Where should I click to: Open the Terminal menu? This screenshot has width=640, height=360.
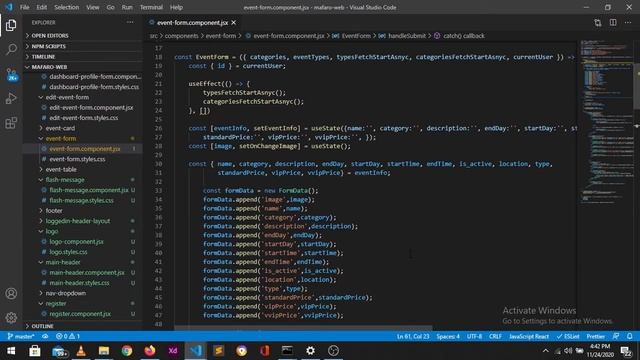coord(151,7)
